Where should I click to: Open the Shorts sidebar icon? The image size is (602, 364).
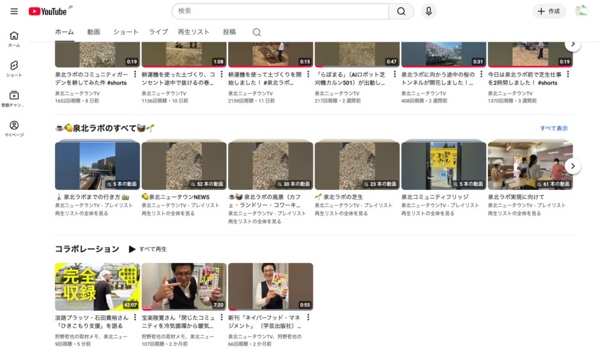pos(14,68)
